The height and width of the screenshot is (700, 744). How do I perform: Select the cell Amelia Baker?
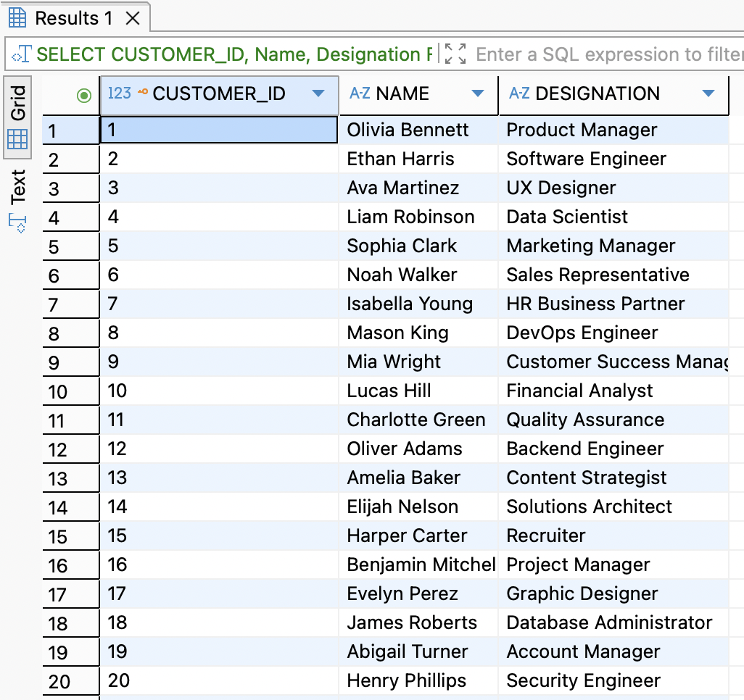click(x=418, y=478)
